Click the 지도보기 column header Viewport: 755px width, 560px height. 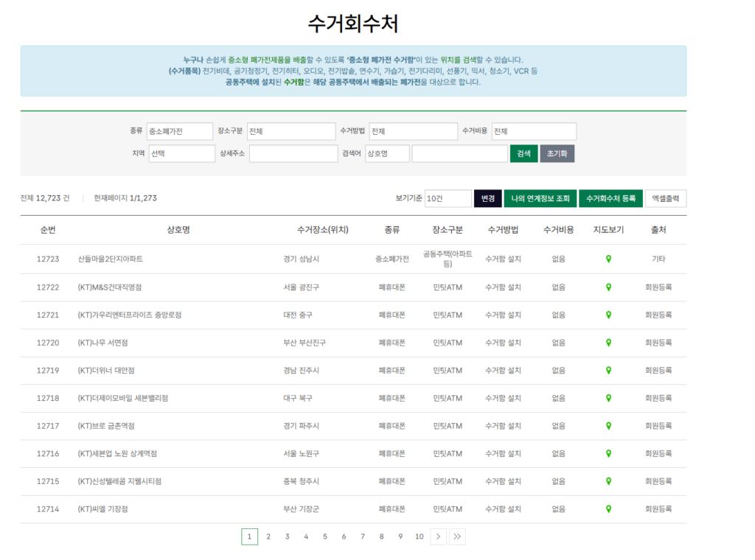coord(608,230)
